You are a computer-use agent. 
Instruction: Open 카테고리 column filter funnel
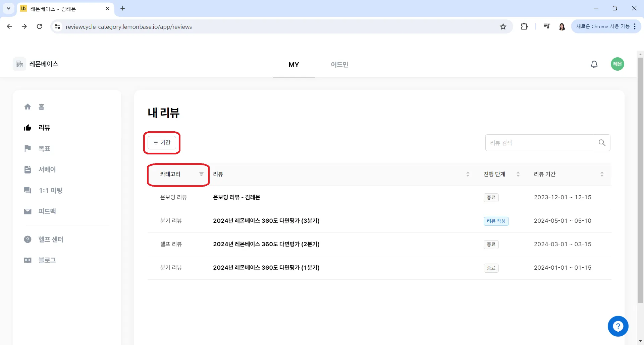click(x=201, y=174)
